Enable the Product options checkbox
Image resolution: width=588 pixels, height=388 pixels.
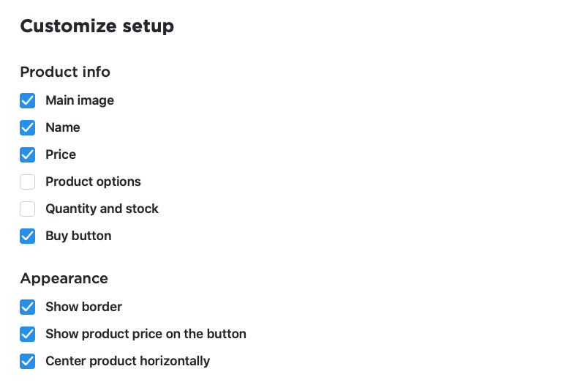pos(28,182)
